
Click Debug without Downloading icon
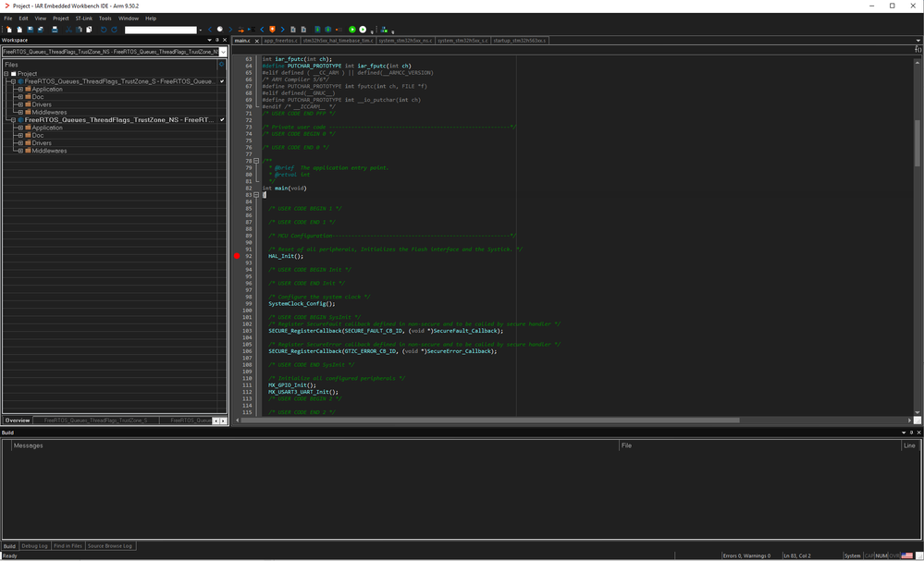[x=363, y=30]
